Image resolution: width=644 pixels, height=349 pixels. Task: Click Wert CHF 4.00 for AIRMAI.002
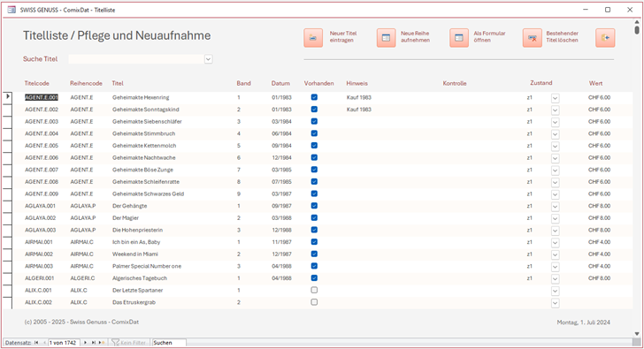pyautogui.click(x=599, y=254)
